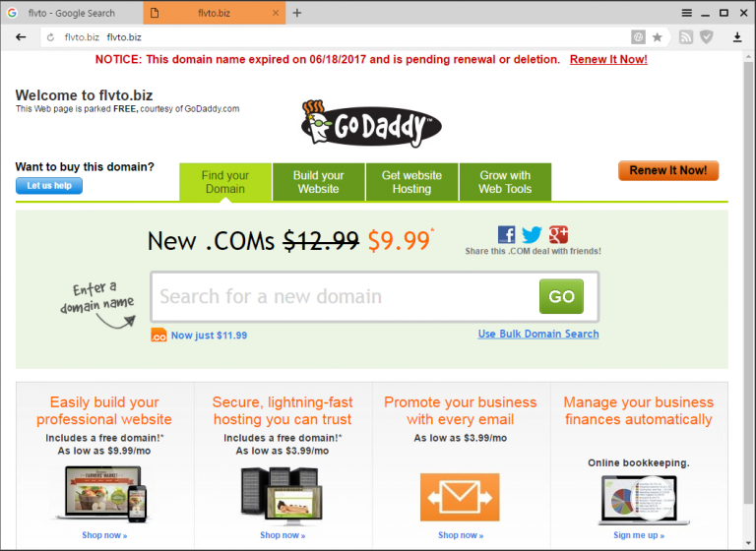The height and width of the screenshot is (551, 756).
Task: Open the RSS feed icon
Action: tap(685, 37)
